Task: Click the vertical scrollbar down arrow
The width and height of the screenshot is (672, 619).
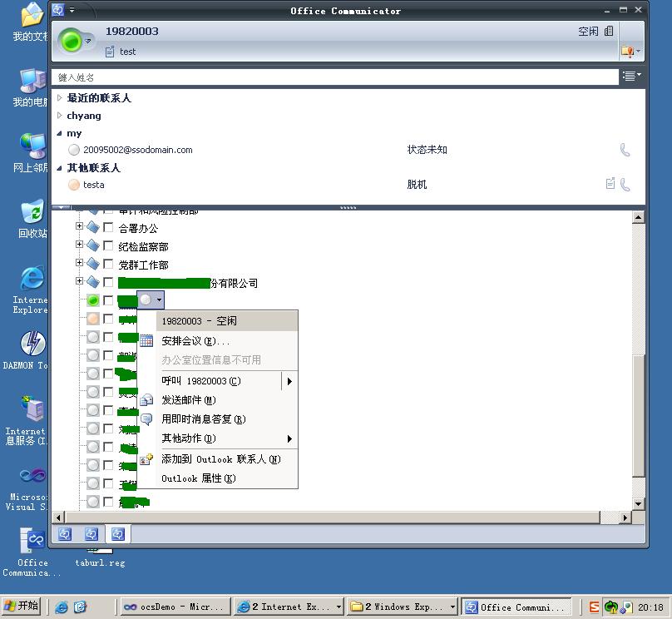Action: [x=638, y=503]
